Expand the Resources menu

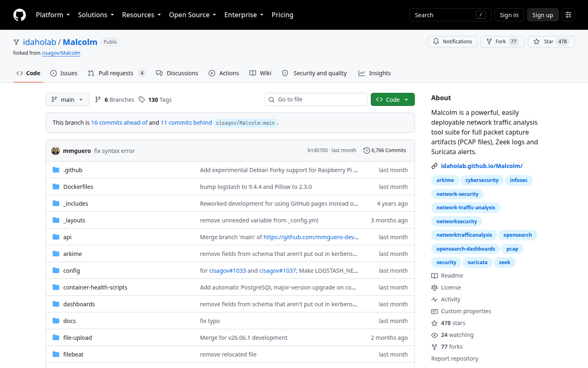coord(141,15)
